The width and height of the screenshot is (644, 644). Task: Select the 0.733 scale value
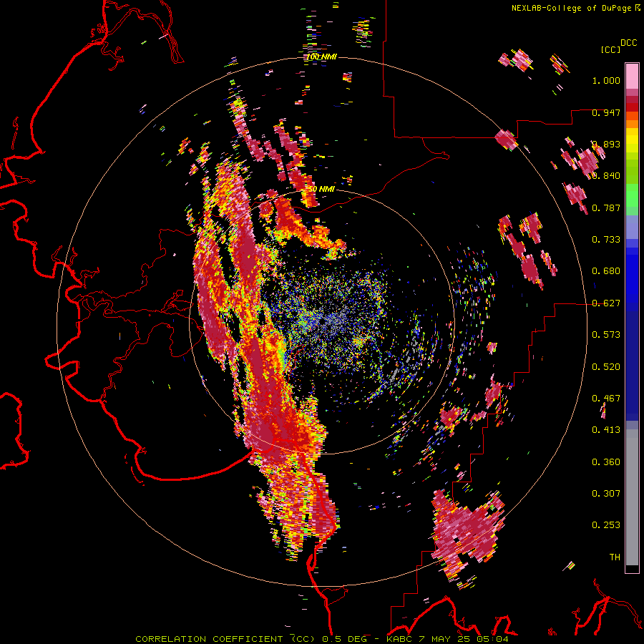click(606, 240)
